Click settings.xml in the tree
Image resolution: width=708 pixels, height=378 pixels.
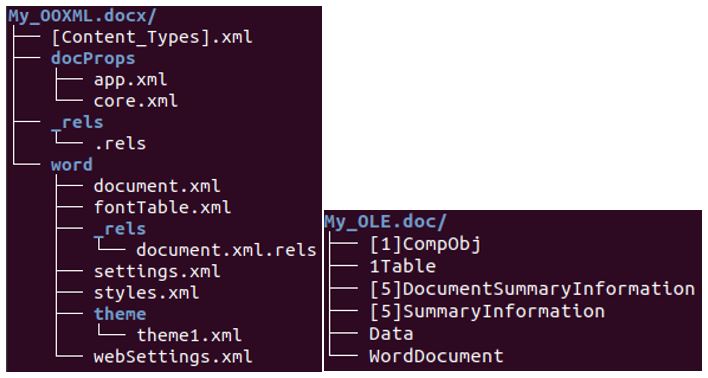point(157,271)
